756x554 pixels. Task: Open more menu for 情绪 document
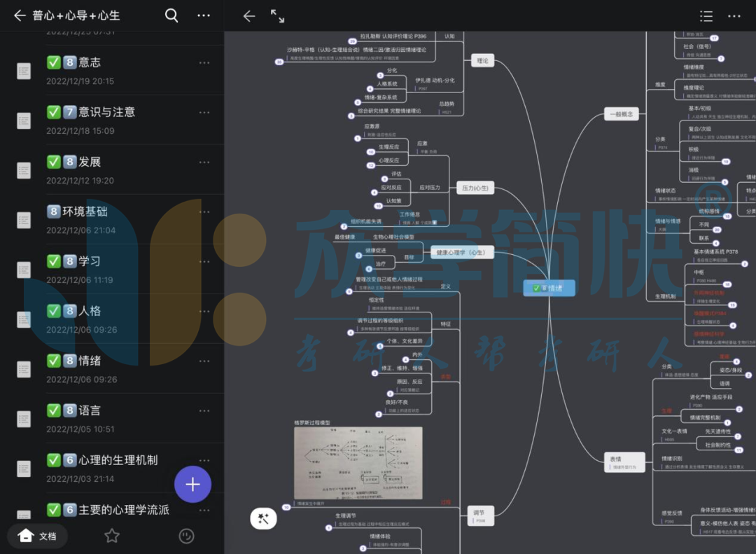[x=204, y=361]
